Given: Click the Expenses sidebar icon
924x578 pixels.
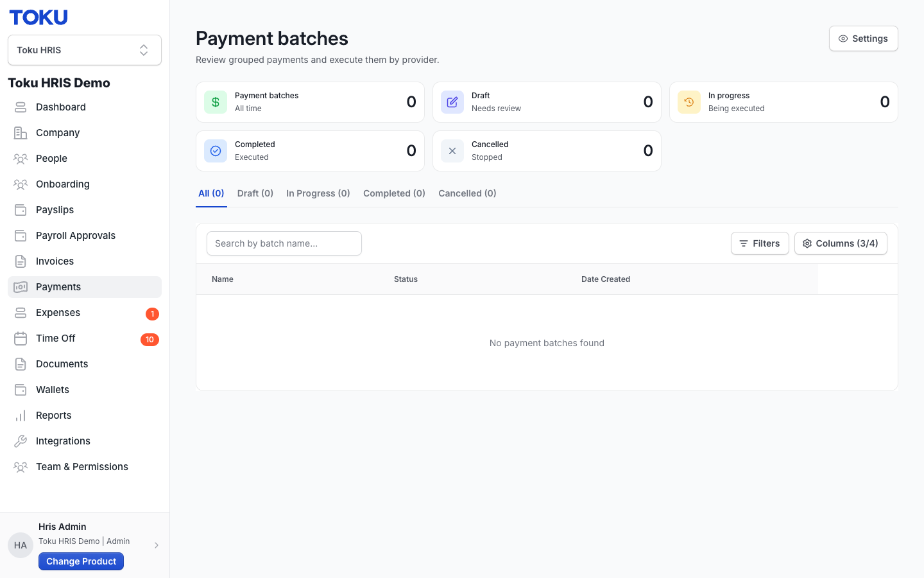Looking at the screenshot, I should point(21,313).
